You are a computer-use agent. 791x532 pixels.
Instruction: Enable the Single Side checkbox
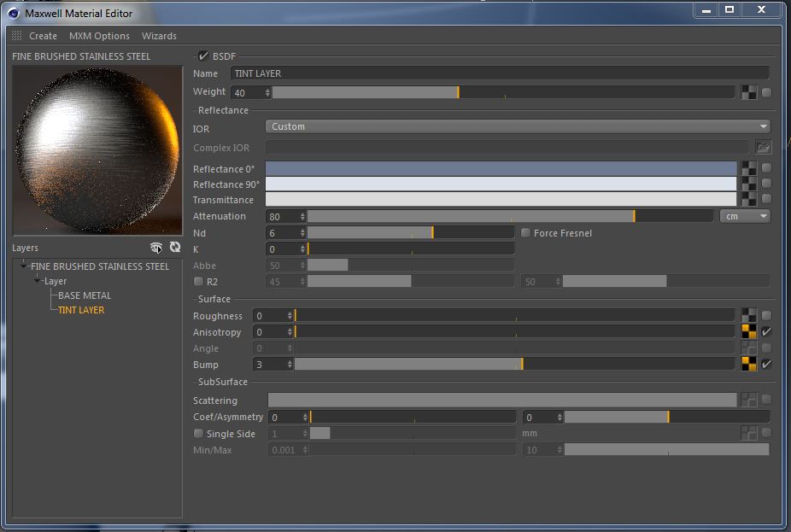point(199,434)
